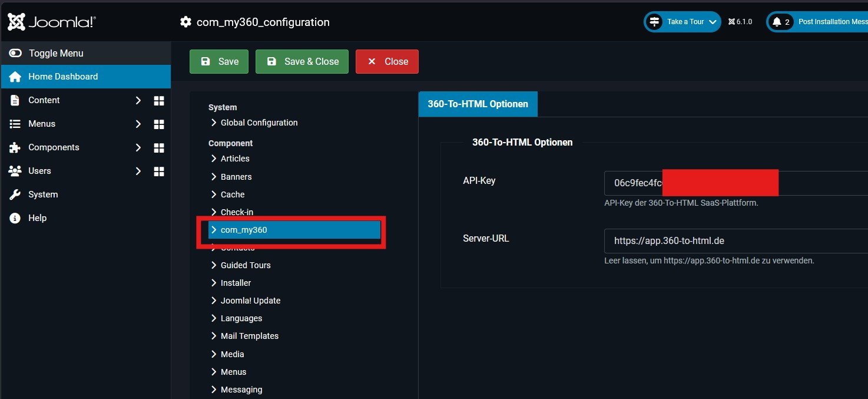Select Banners component configuration

[x=236, y=177]
